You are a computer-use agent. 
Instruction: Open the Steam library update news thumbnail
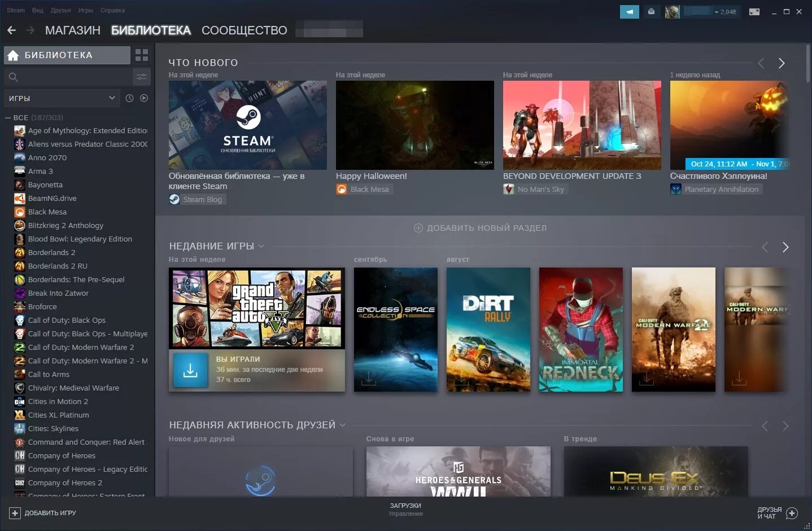[x=248, y=125]
